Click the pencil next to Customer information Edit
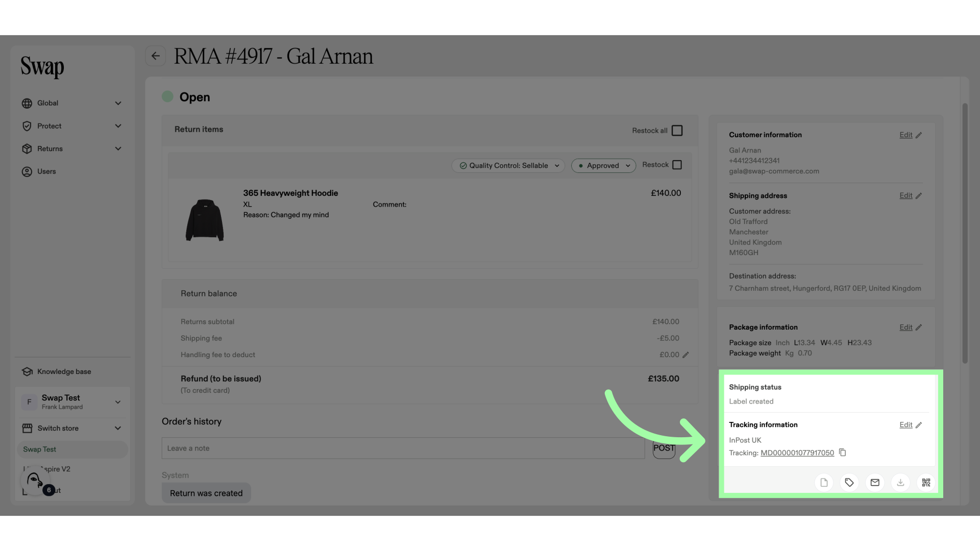The height and width of the screenshot is (551, 980). tap(919, 135)
